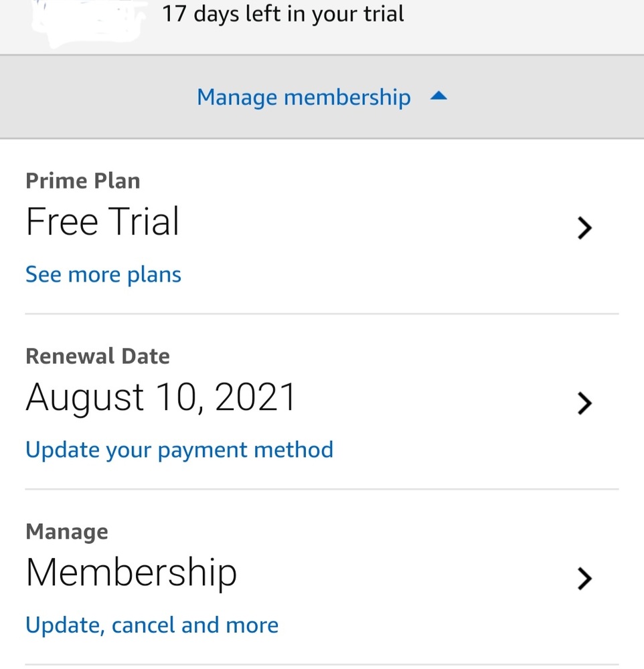Tap the Renewal Date label
Viewport: 644px width, 669px height.
(97, 357)
